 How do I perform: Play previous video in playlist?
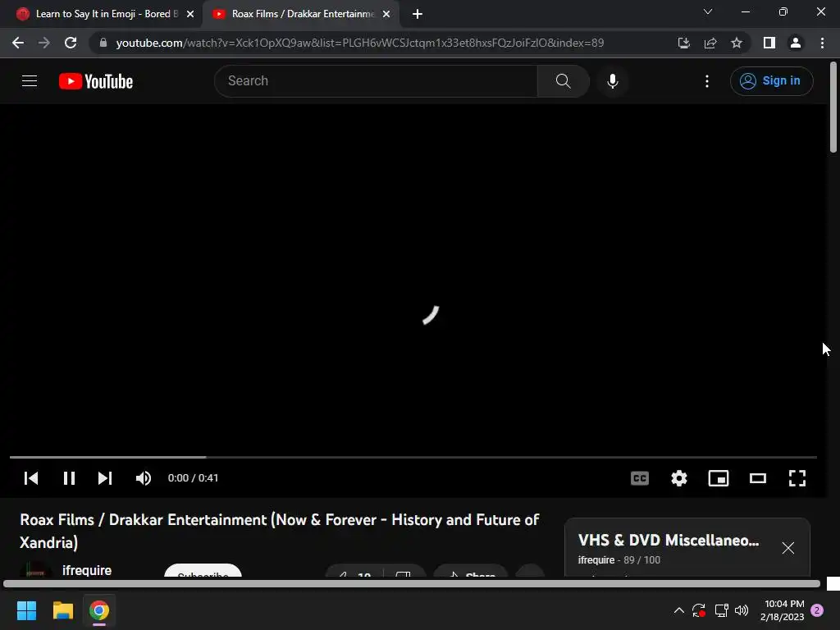tap(31, 478)
